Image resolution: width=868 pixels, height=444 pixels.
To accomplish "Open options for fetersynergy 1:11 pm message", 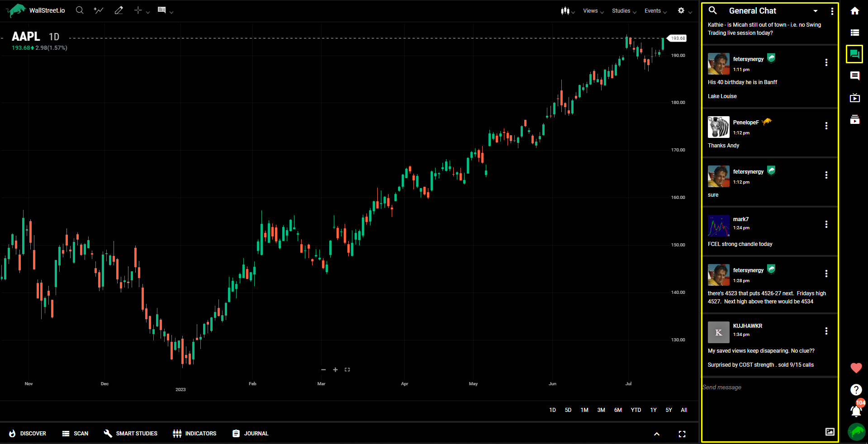I will coord(826,62).
